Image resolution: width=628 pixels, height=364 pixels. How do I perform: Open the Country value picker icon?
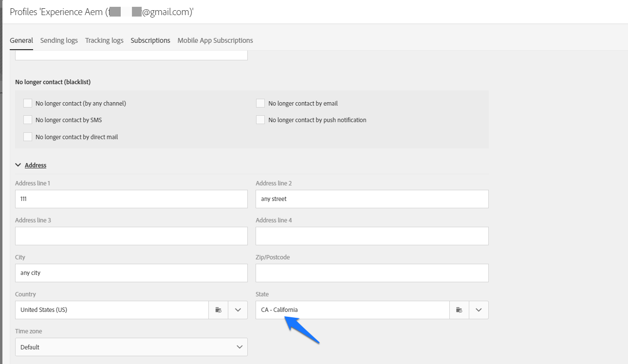(218, 309)
